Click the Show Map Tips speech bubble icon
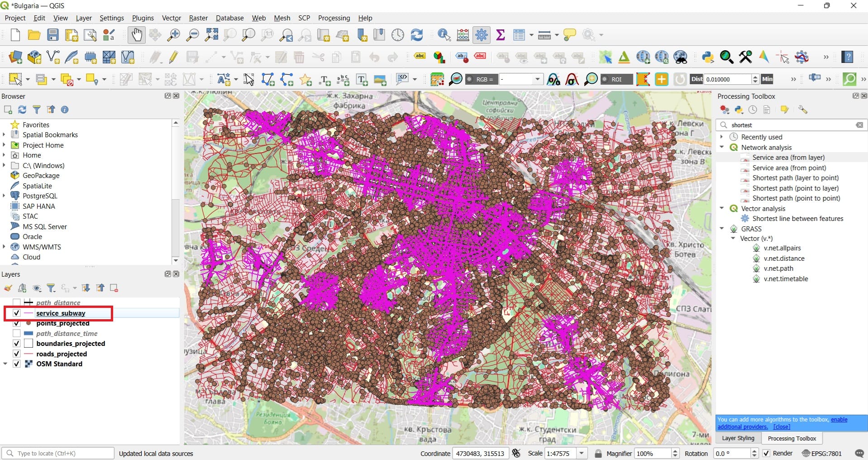 click(569, 35)
